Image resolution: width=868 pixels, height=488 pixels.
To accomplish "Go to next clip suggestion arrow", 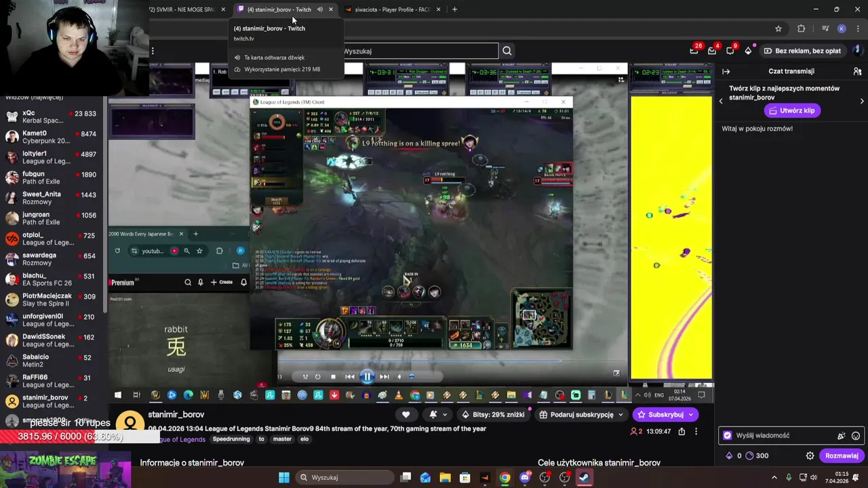I will click(x=862, y=101).
